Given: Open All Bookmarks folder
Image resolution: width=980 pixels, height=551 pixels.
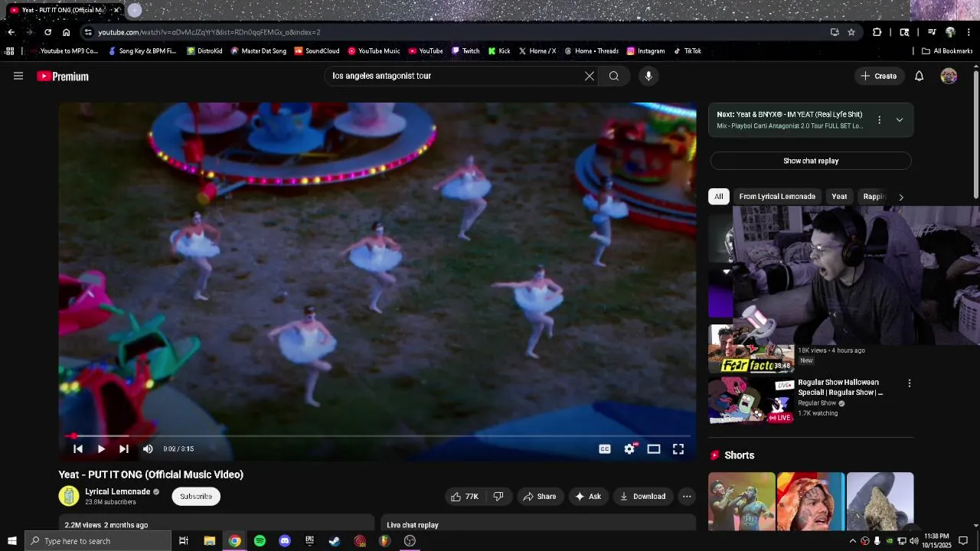Looking at the screenshot, I should [947, 51].
